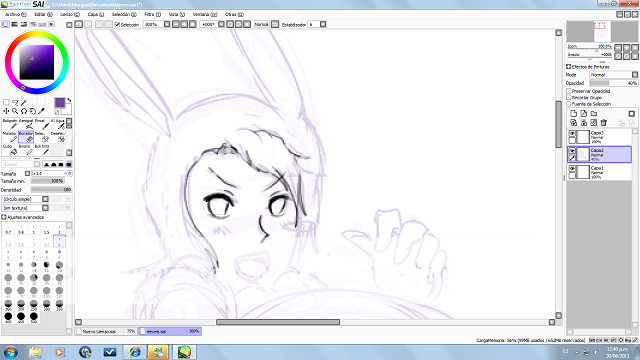Open Windows Explorer folder from taskbar

(x=36, y=352)
